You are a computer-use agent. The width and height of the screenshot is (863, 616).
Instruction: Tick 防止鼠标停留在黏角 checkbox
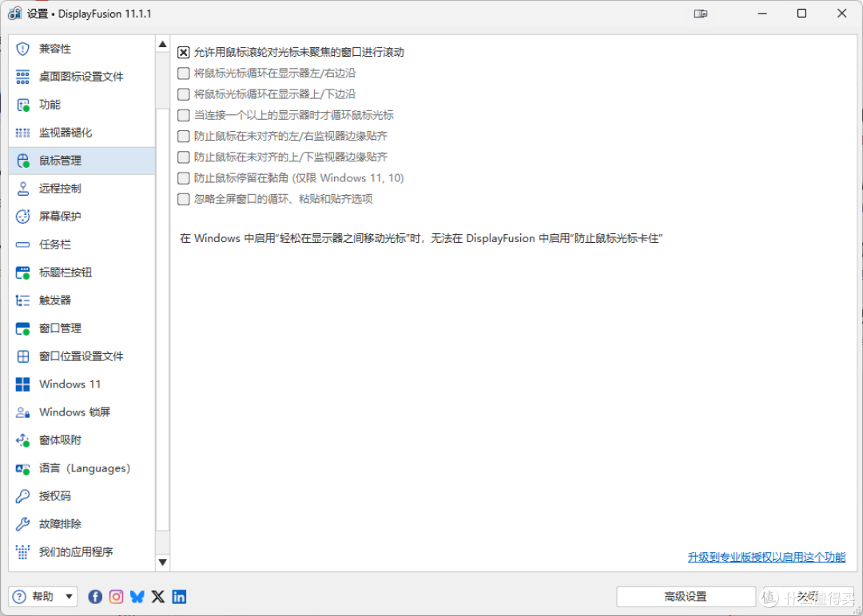[x=184, y=178]
